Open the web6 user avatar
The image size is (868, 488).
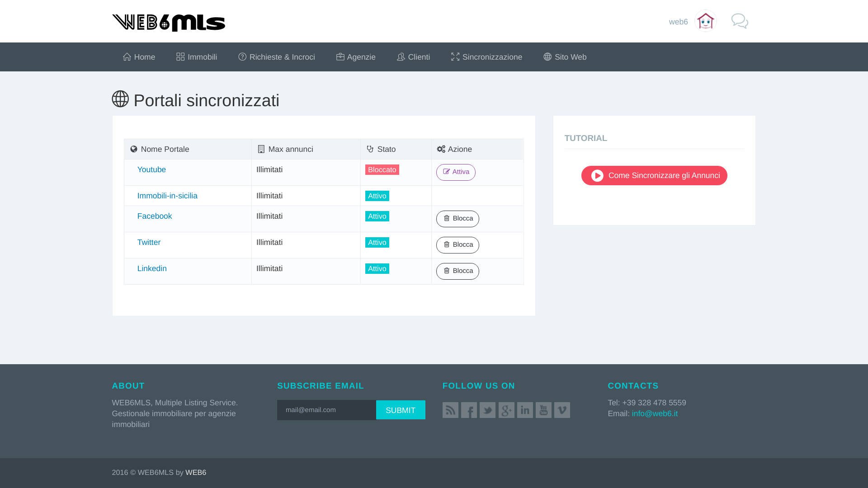click(x=705, y=21)
